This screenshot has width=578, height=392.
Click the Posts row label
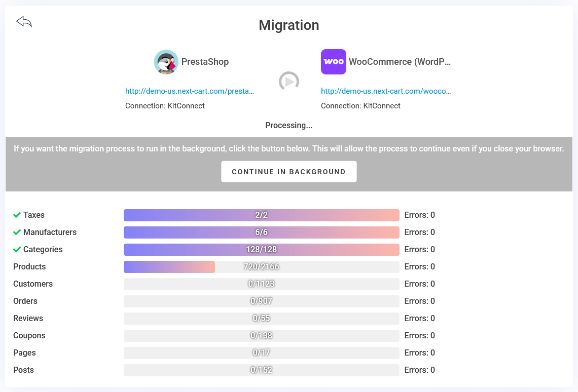[x=24, y=370]
